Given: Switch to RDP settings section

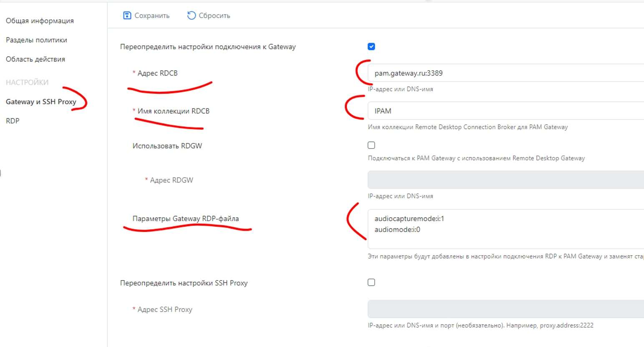Looking at the screenshot, I should (13, 121).
